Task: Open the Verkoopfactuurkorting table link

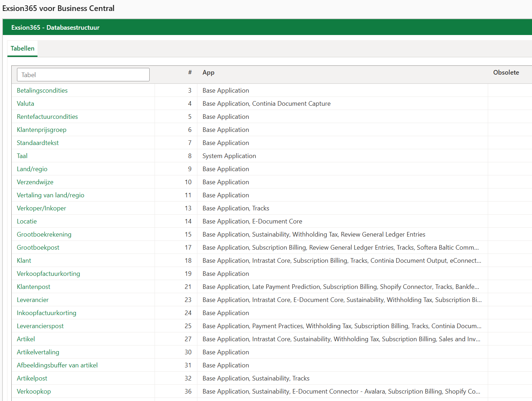Action: click(x=48, y=274)
